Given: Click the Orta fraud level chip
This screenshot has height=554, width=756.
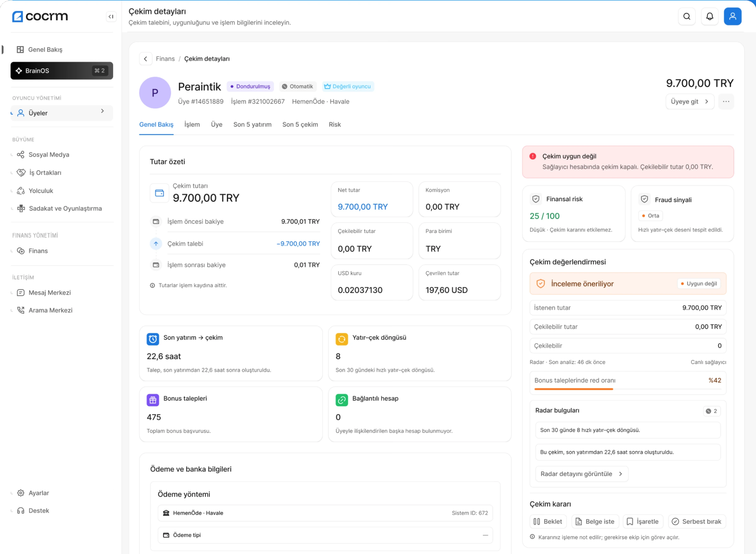Looking at the screenshot, I should click(650, 216).
